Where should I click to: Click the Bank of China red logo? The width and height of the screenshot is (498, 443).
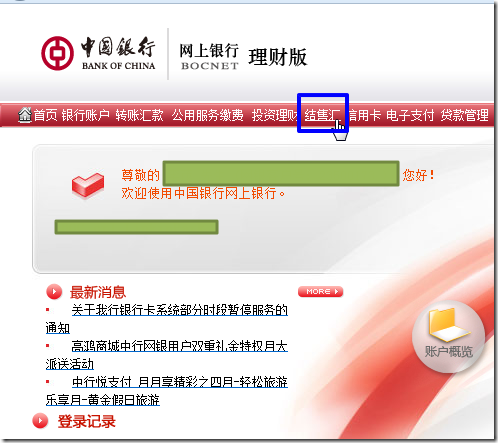click(x=57, y=53)
